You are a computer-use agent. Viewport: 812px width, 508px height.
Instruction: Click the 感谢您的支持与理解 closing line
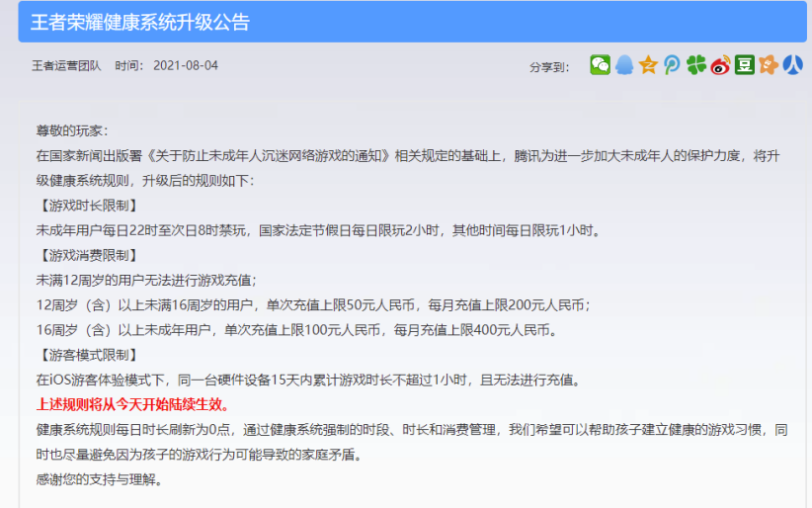pyautogui.click(x=100, y=479)
